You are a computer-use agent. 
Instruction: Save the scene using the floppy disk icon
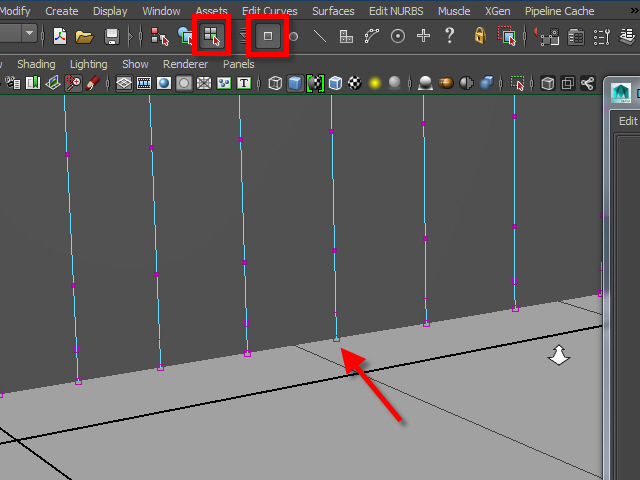[x=112, y=36]
